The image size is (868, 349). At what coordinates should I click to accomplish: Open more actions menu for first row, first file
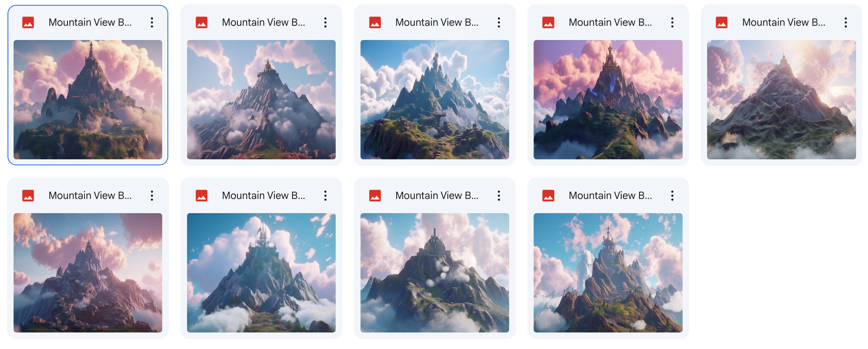152,22
